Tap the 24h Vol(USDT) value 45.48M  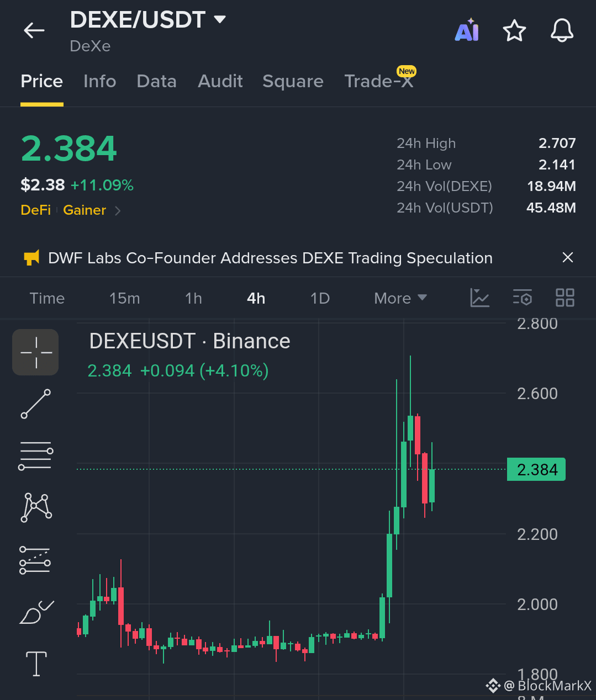pos(551,208)
